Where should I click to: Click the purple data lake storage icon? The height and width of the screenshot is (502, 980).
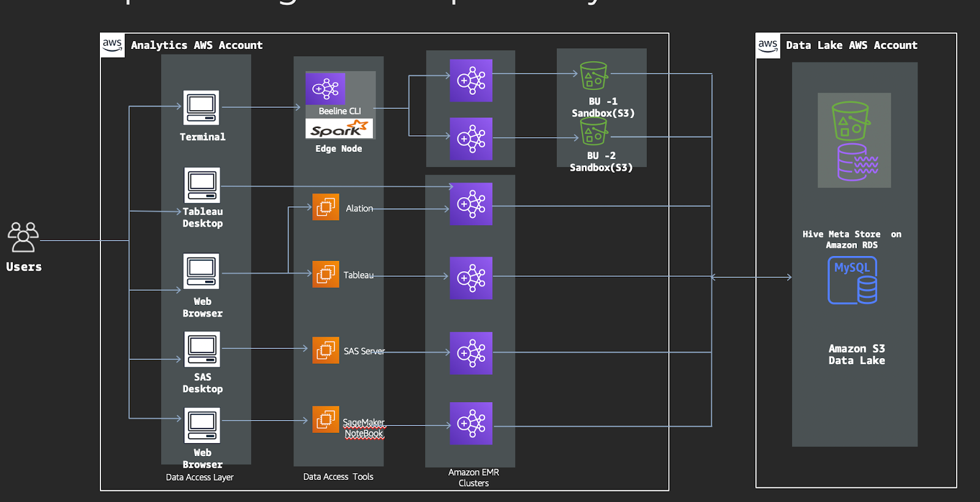(x=858, y=162)
